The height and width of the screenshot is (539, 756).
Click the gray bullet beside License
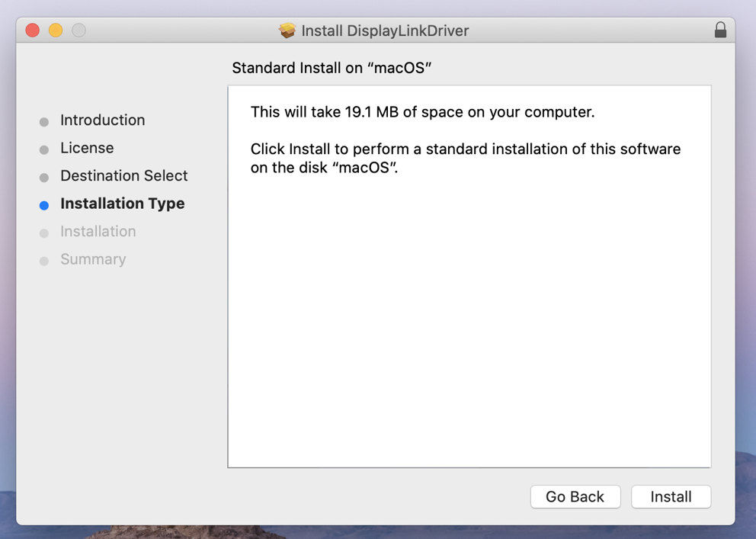pyautogui.click(x=44, y=150)
